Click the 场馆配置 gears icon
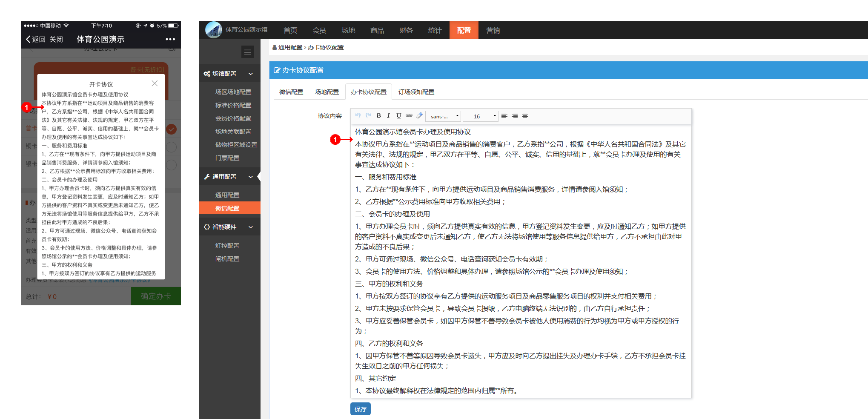Screen dimensions: 868x419 [x=207, y=74]
